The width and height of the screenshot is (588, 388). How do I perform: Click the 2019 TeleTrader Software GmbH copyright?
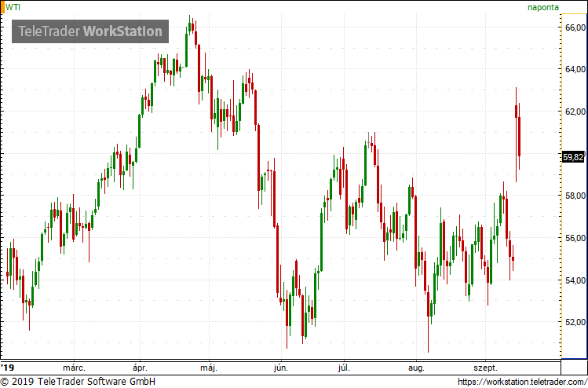(x=78, y=382)
